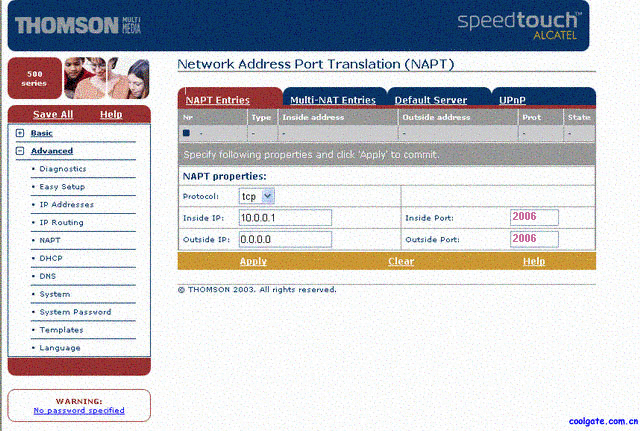Expand the Basic menu plus icon
The width and height of the screenshot is (640, 431).
pos(20,133)
